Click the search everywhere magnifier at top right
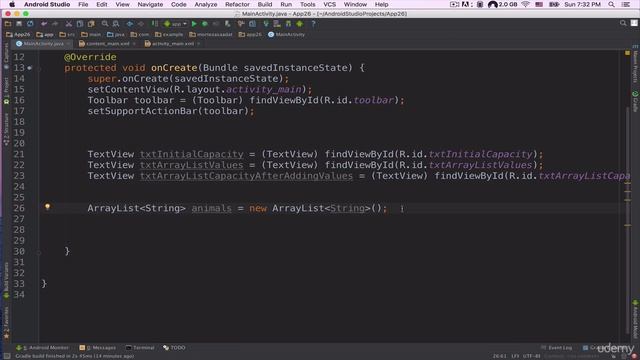Image resolution: width=640 pixels, height=360 pixels. (623, 23)
